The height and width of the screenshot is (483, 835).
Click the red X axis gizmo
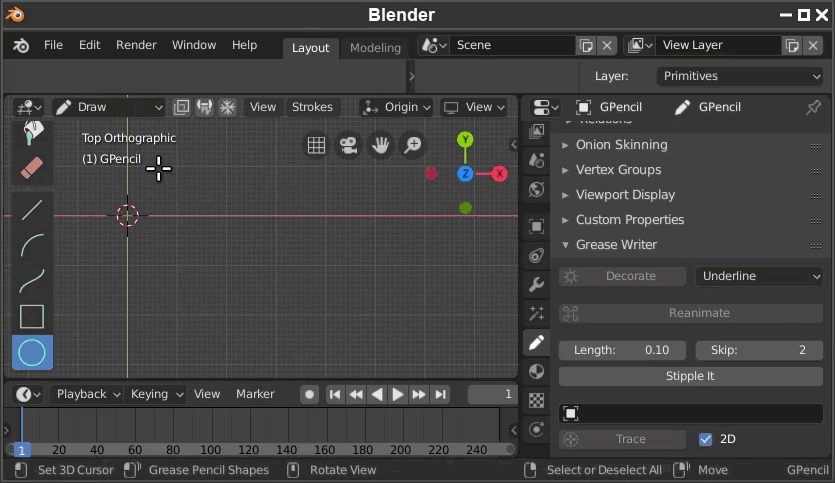[500, 174]
